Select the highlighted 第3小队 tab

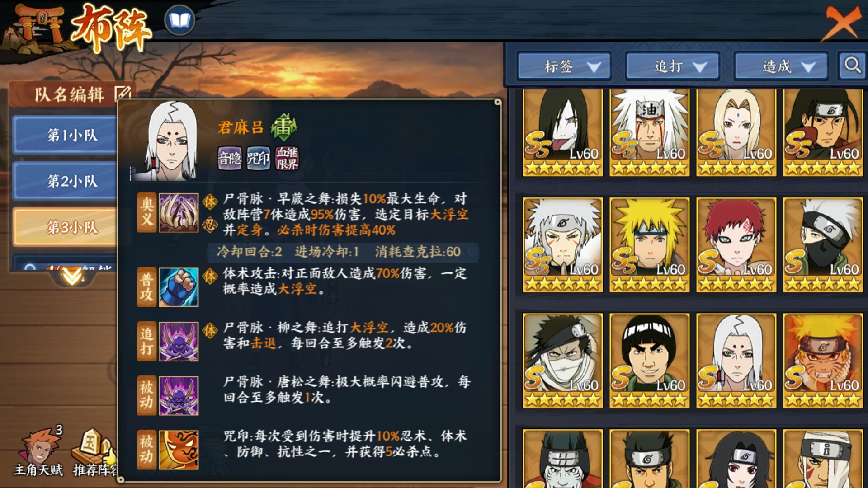(65, 227)
